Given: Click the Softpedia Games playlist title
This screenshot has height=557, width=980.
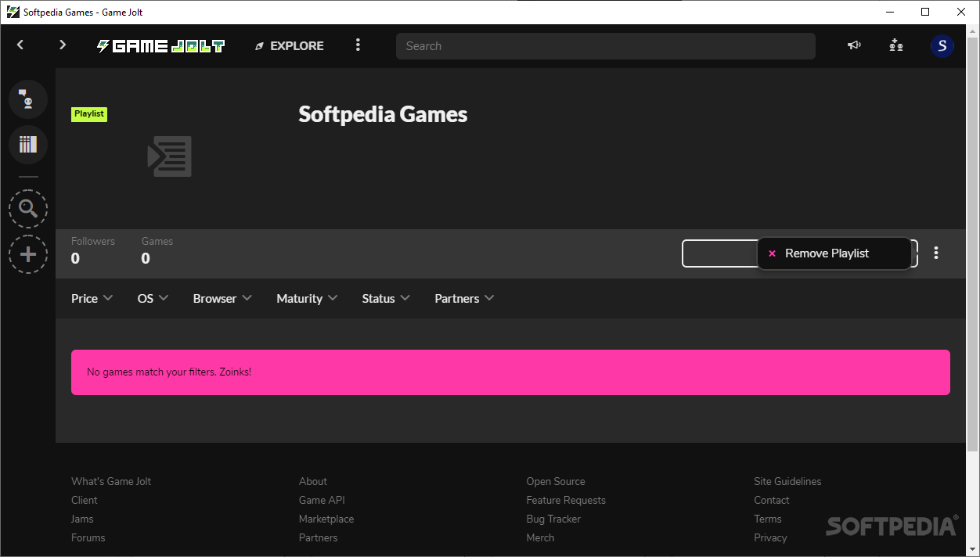Looking at the screenshot, I should 383,114.
